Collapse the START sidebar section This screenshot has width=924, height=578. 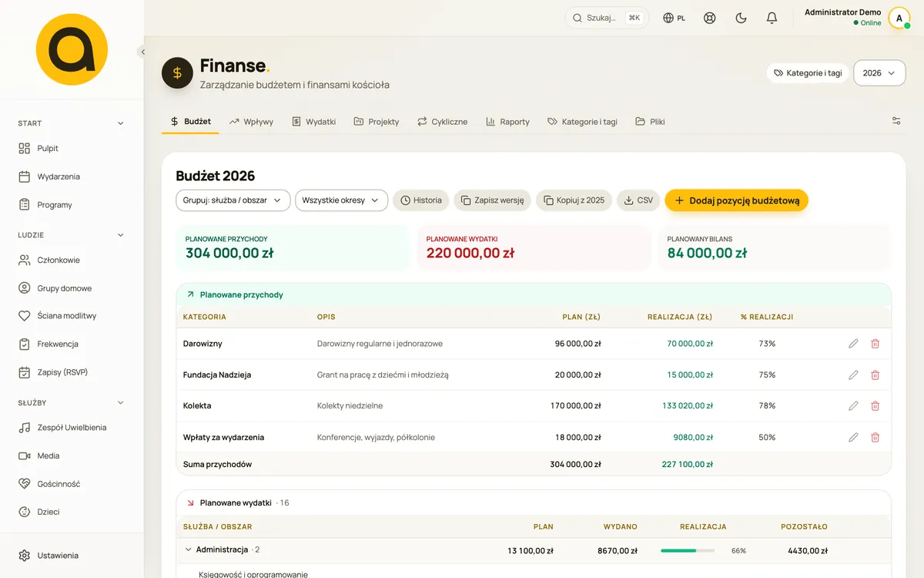(x=120, y=123)
